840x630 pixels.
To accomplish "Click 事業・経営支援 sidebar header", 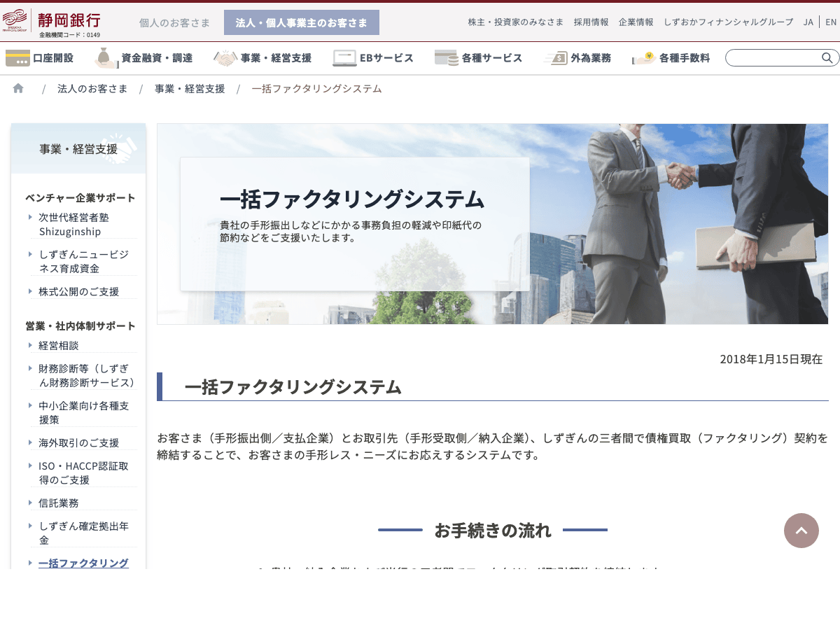I will 78,148.
